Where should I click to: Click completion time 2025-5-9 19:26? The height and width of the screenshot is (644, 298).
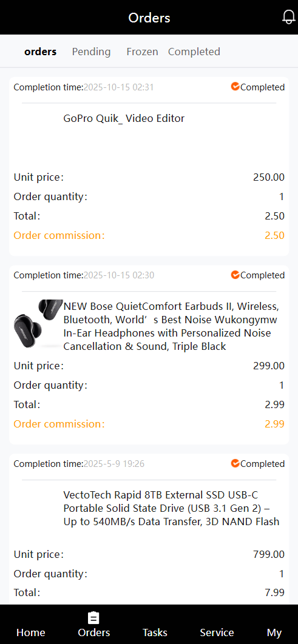[x=114, y=464]
